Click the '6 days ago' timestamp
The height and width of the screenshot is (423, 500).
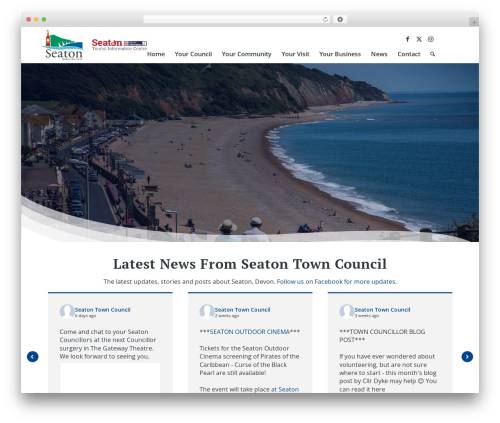pos(85,316)
